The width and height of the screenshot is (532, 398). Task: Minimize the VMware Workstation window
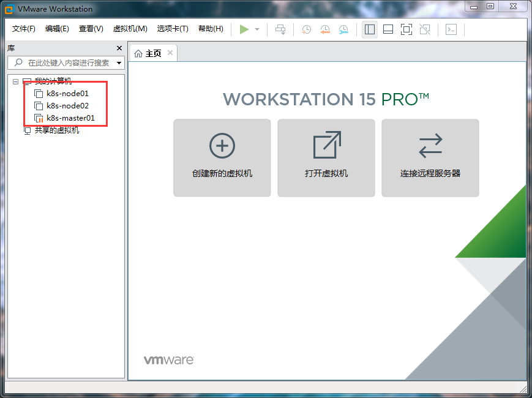[x=474, y=7]
